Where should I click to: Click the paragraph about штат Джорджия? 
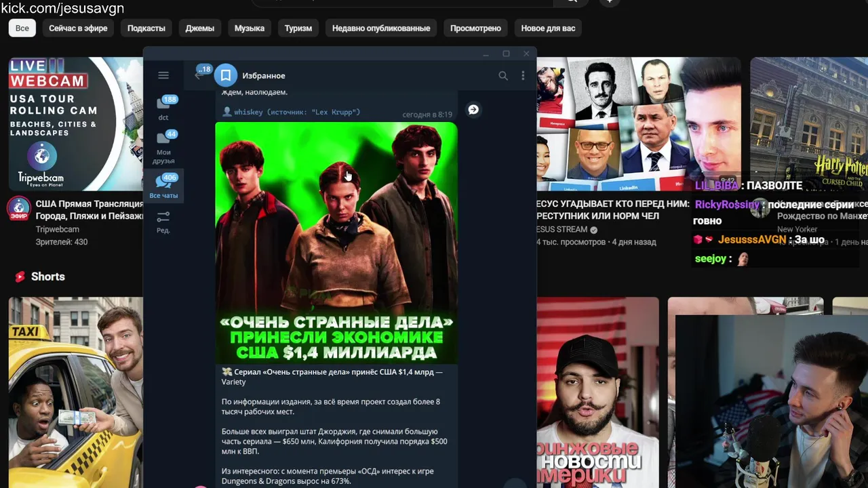coord(334,441)
